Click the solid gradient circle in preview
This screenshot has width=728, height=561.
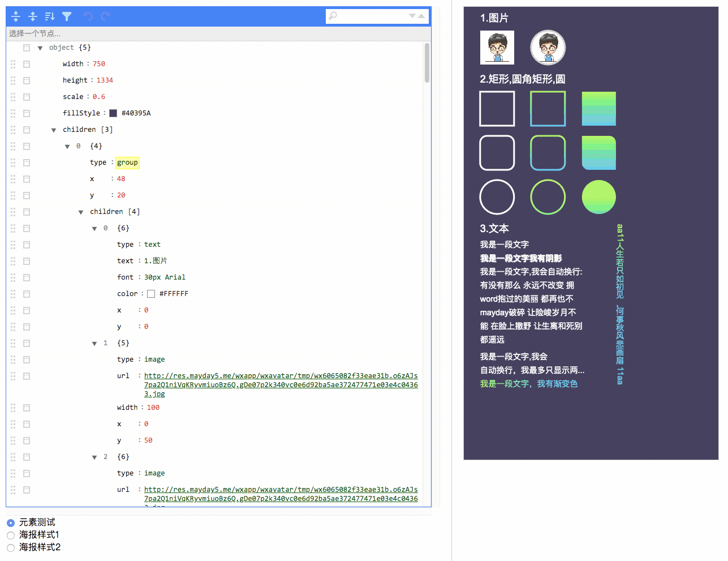[x=599, y=197]
